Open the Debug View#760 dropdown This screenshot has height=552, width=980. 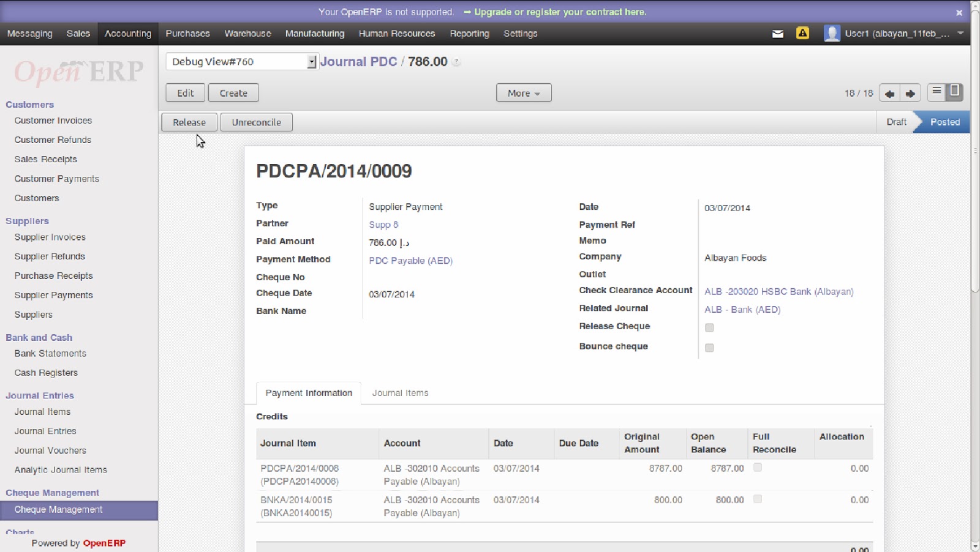(x=242, y=61)
